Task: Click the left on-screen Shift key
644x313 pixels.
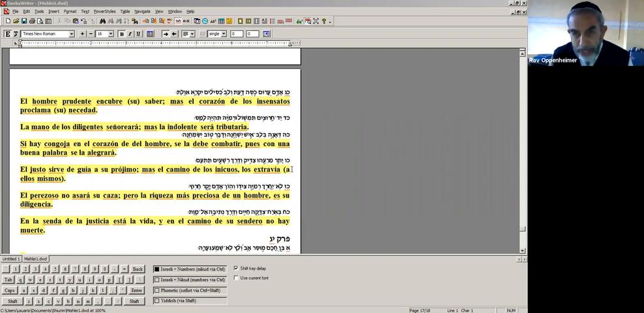Action: point(12,301)
